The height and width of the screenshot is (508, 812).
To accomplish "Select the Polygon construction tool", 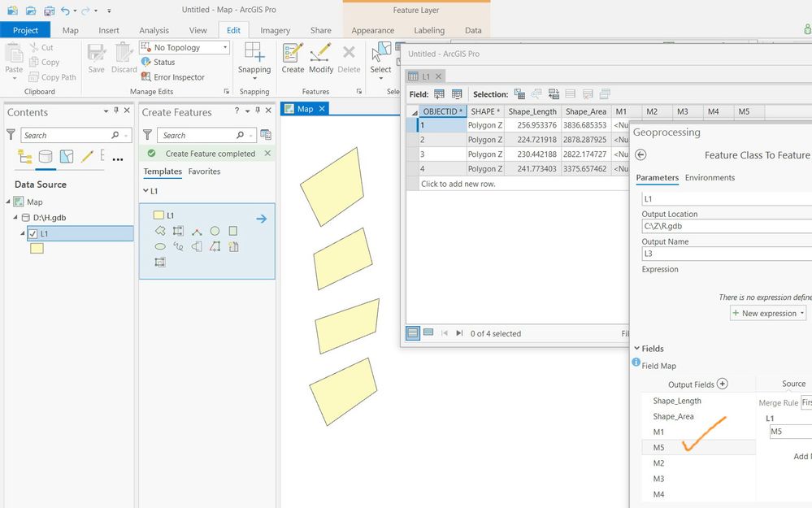I will tap(160, 231).
